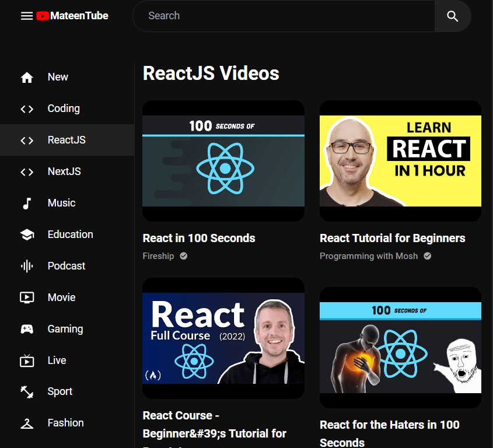Open the Fireship channel link
Screen dimensions: 493x448
158,256
